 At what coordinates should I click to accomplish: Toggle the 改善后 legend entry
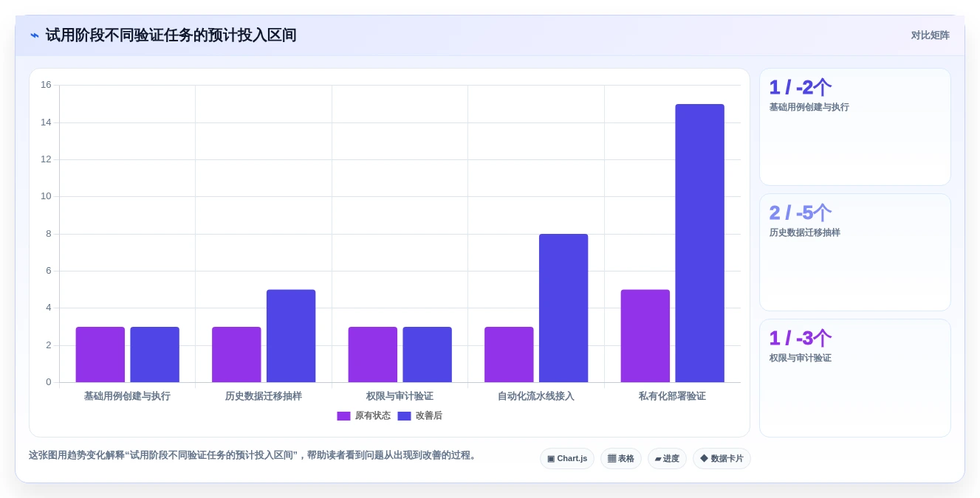pos(419,416)
